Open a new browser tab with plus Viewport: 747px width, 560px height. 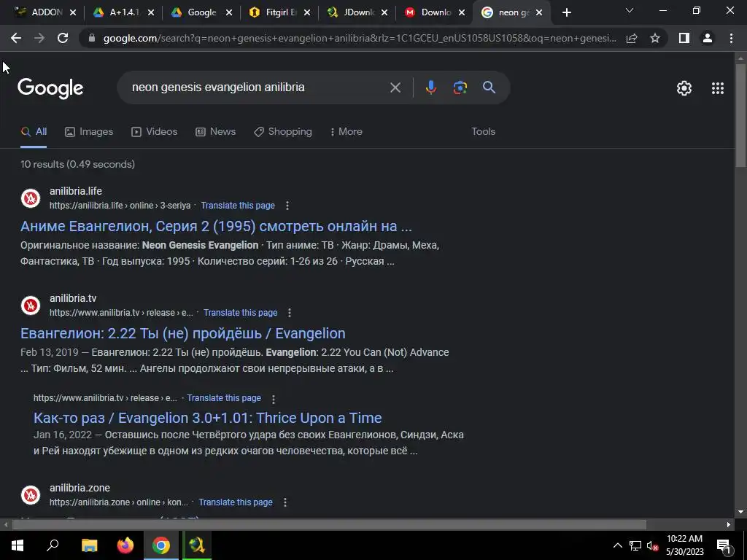pyautogui.click(x=566, y=13)
